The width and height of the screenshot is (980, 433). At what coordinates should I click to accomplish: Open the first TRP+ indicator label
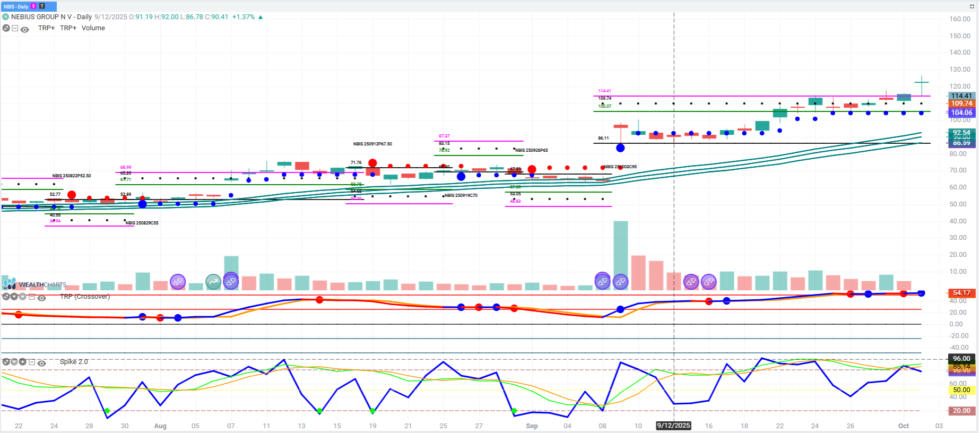coord(46,28)
